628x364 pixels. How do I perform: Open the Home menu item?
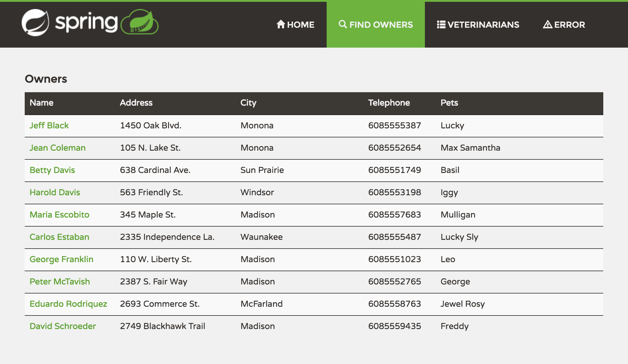[x=295, y=25]
